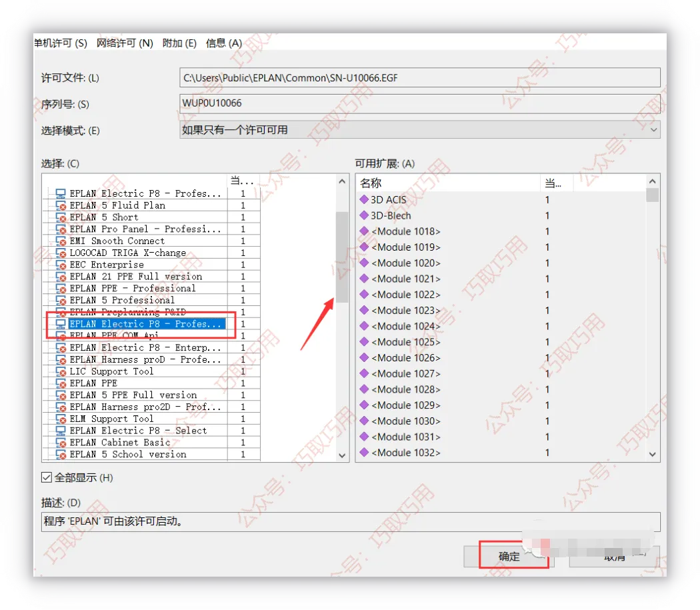
Task: Click the icon beside EPLAN Electric P8 - Enterp...
Action: click(61, 347)
